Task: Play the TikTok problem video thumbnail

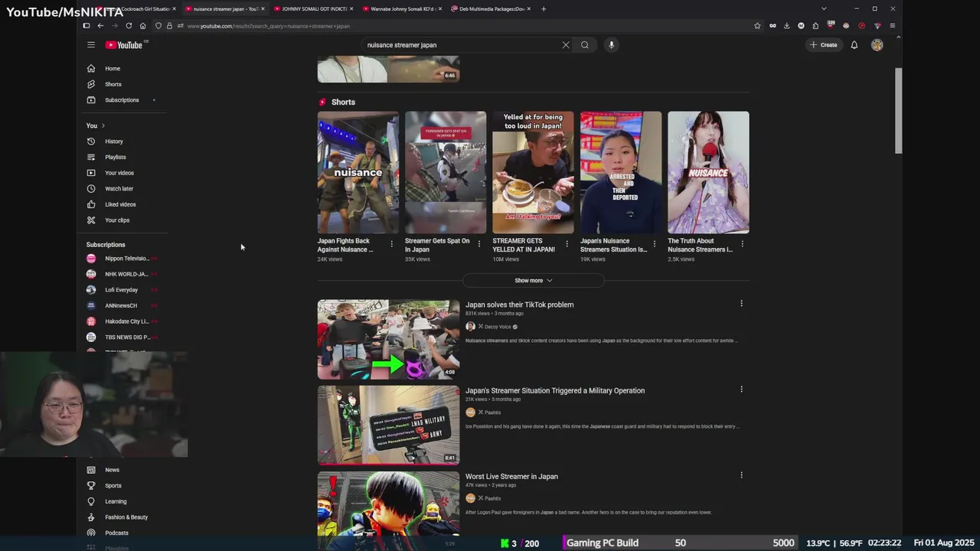Action: point(388,339)
